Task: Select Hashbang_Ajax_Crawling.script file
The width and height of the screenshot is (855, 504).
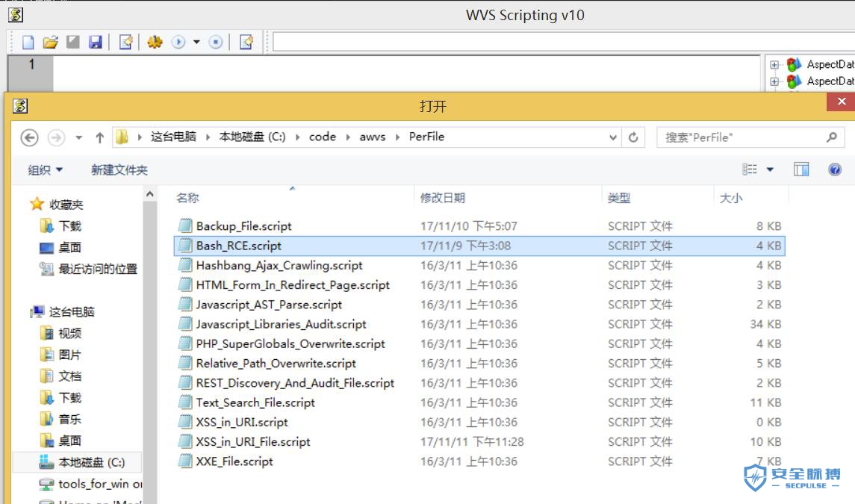Action: tap(279, 266)
